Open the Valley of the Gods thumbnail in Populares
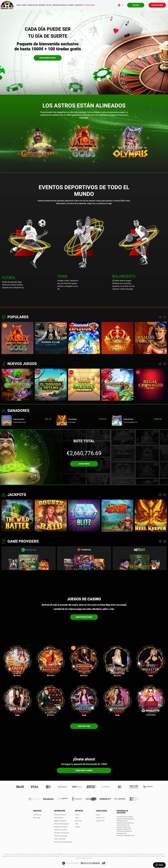 coord(18,338)
